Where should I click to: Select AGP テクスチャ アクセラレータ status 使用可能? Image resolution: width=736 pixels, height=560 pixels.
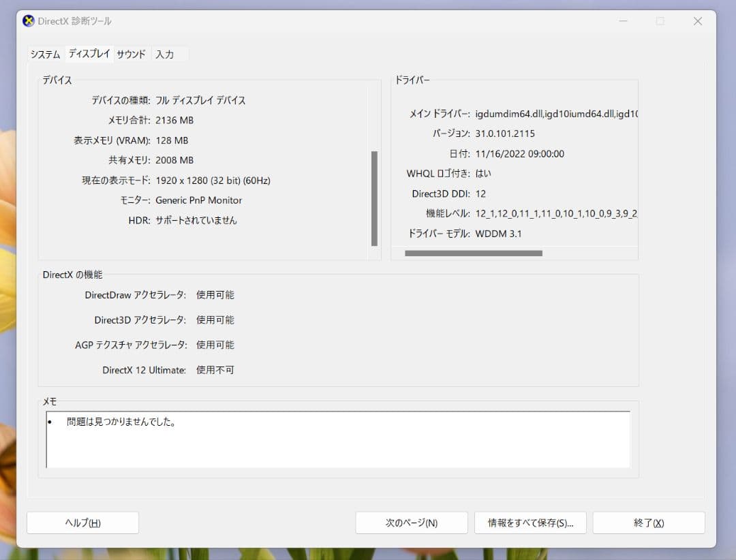click(x=215, y=345)
